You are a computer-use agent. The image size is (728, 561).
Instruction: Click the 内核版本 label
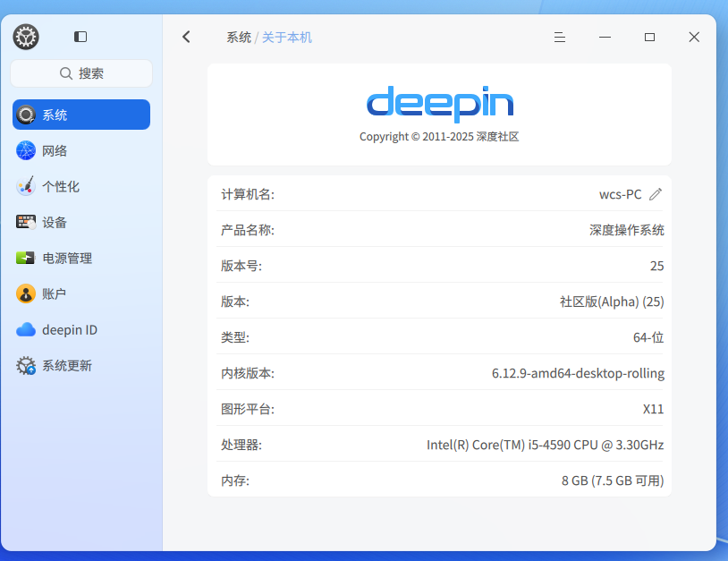click(248, 373)
